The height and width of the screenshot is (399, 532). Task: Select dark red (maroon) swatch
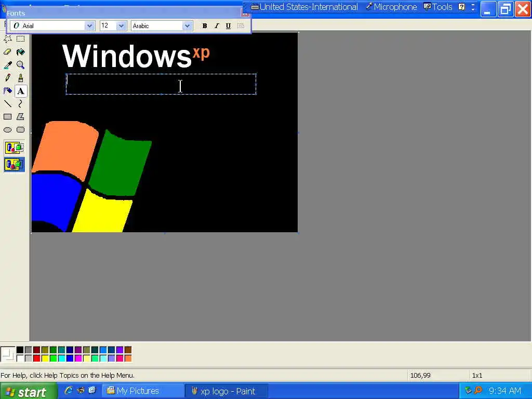coord(37,350)
